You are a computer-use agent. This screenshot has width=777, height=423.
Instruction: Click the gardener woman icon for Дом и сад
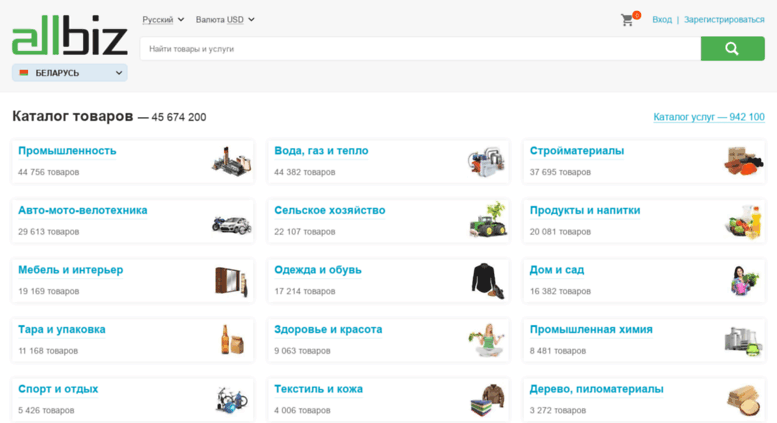point(744,281)
